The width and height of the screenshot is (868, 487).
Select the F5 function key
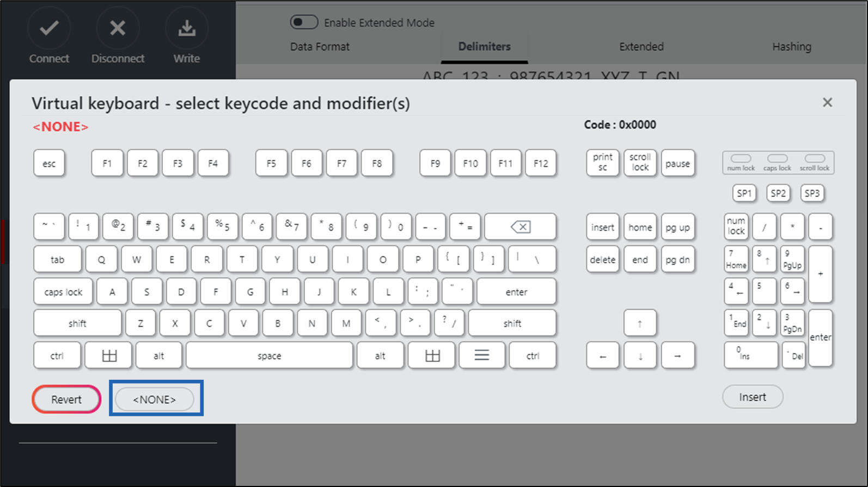pos(271,163)
